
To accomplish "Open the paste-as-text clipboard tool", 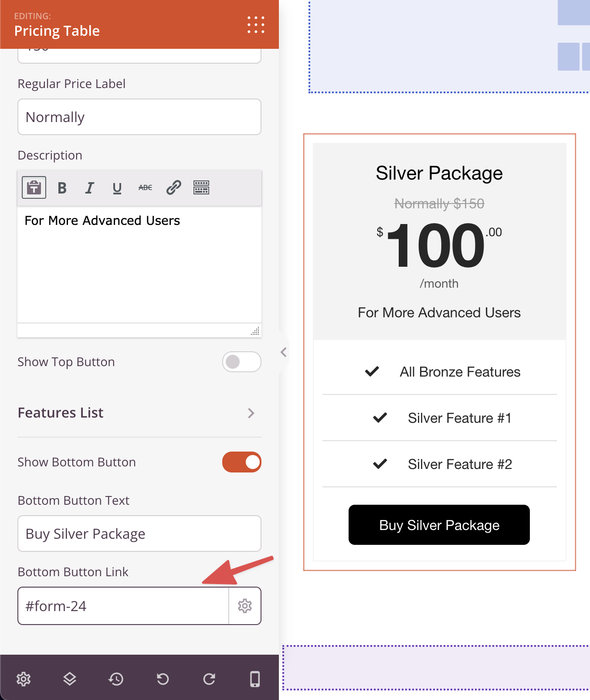I will [x=34, y=187].
